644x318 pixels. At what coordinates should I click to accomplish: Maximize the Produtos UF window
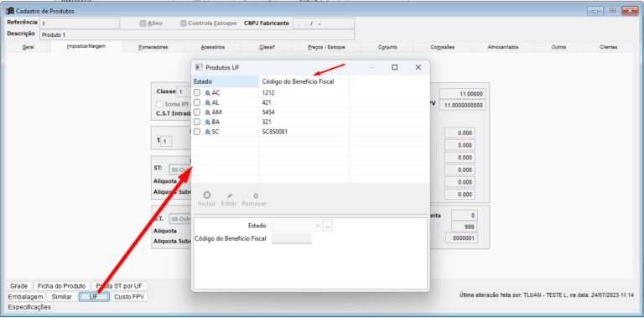tap(395, 67)
